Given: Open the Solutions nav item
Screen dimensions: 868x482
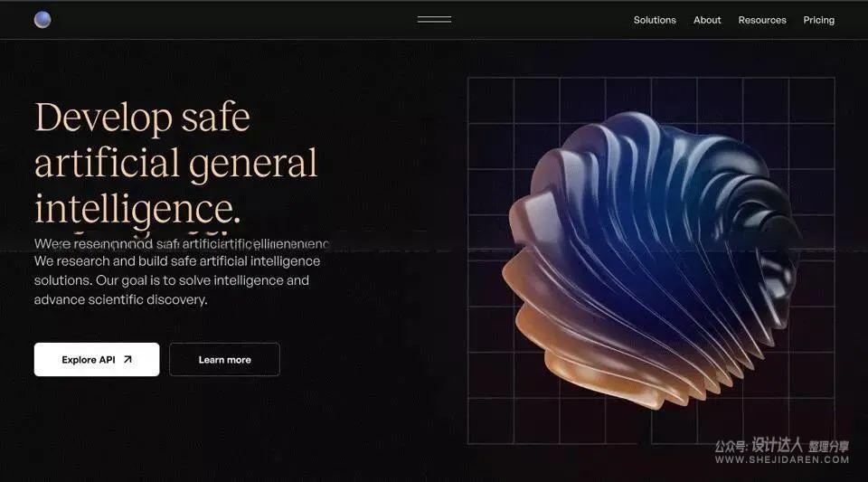Looking at the screenshot, I should [655, 20].
